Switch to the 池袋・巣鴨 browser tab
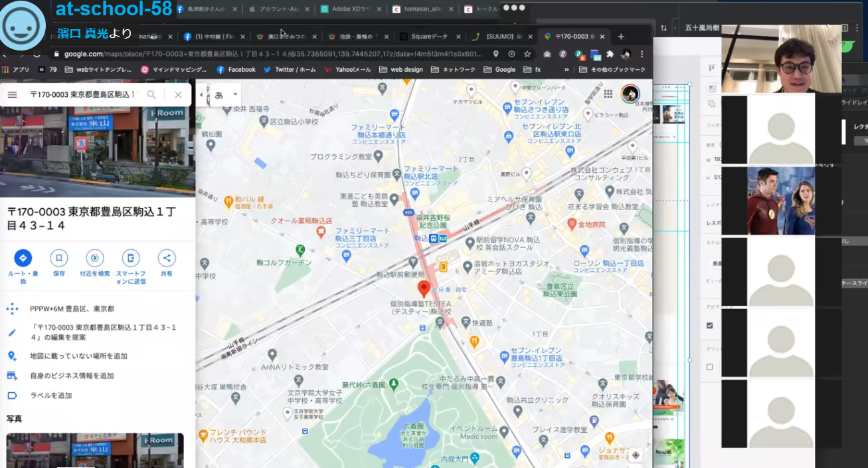The width and height of the screenshot is (868, 468). (357, 37)
